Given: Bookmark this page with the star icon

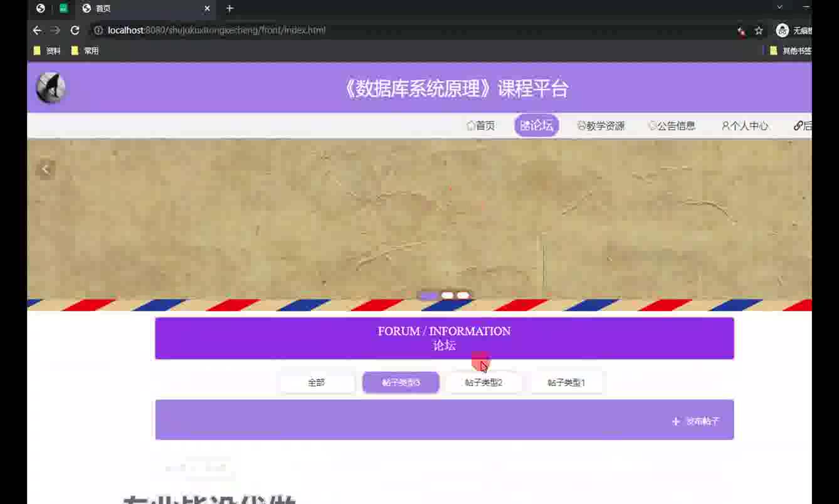Looking at the screenshot, I should pos(759,30).
